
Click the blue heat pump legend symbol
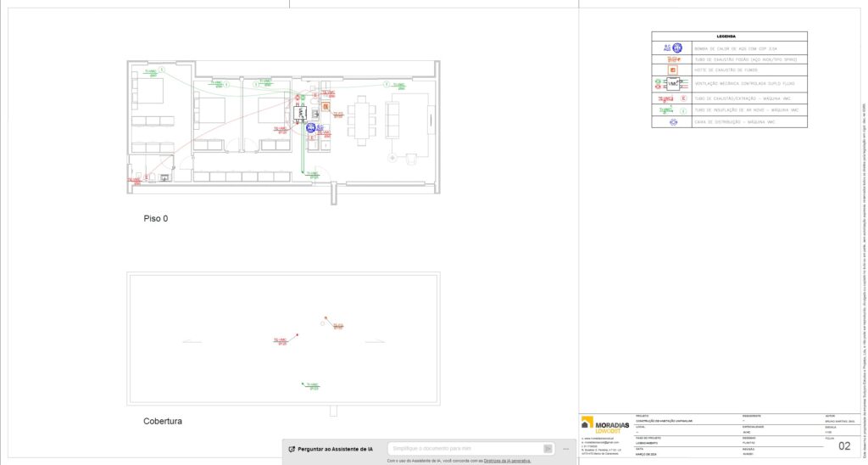tap(677, 48)
